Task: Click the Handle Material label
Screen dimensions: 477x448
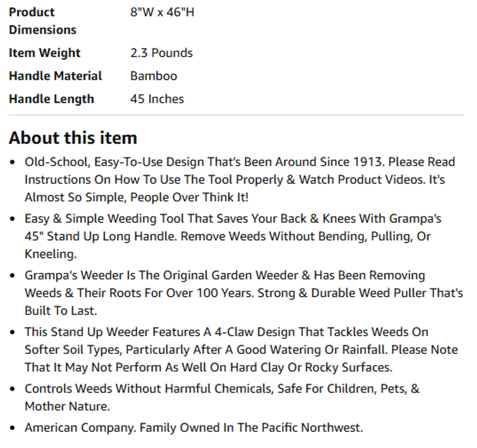Action: [55, 76]
